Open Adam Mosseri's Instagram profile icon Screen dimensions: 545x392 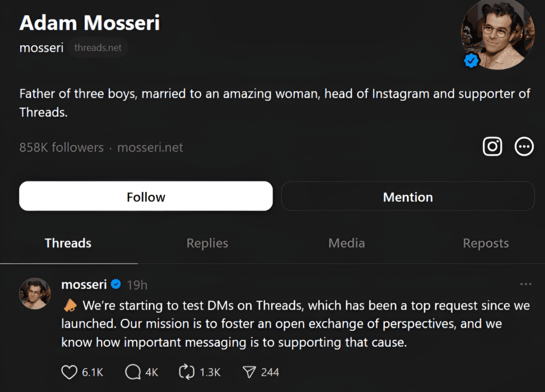coord(492,146)
